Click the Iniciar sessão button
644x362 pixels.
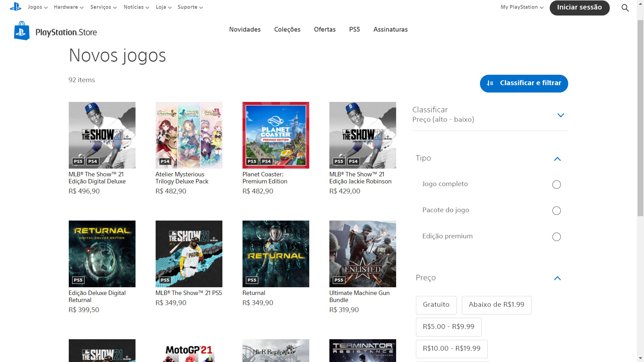(x=579, y=8)
